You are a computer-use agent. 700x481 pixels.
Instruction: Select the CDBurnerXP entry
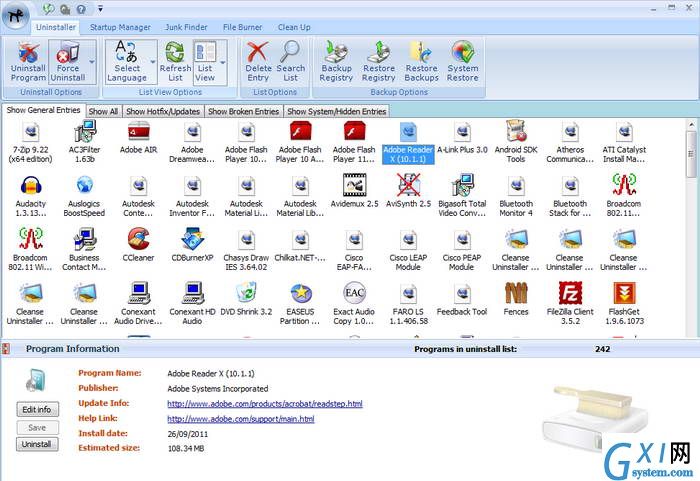tap(192, 246)
